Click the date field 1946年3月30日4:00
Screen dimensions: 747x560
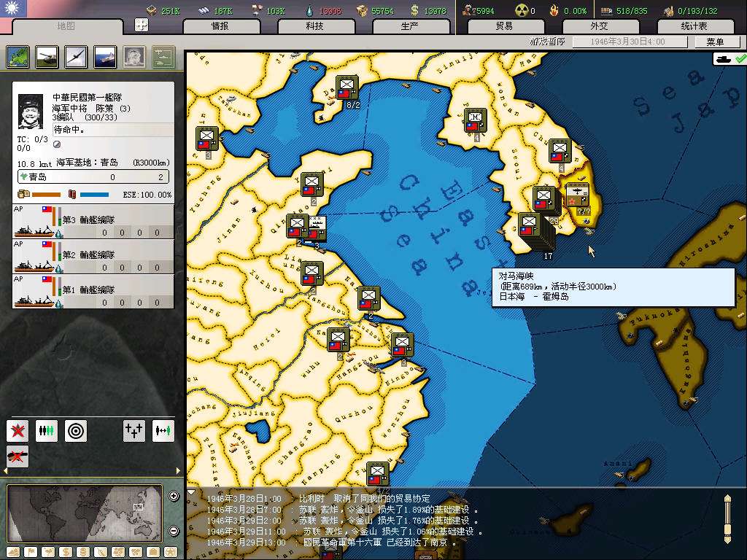click(630, 42)
